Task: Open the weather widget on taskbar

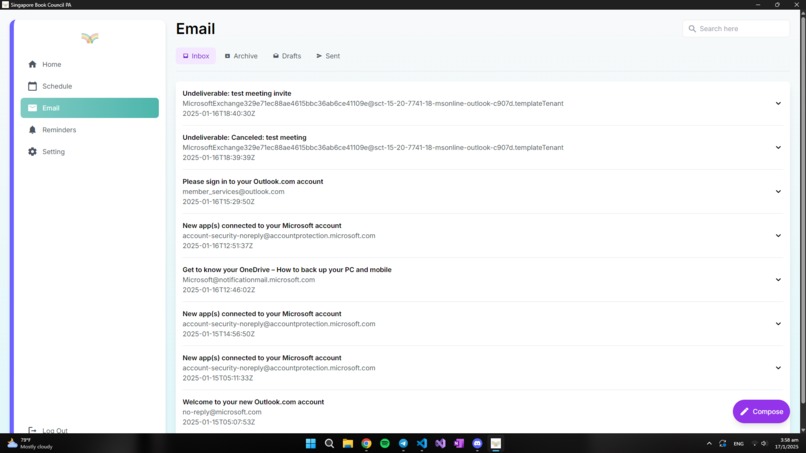Action: (29, 443)
